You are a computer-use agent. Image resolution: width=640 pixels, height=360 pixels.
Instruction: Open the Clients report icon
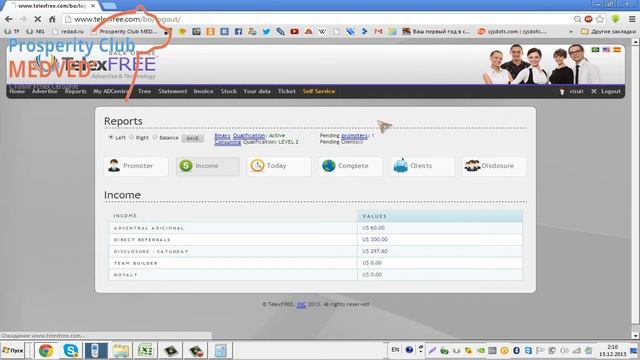(x=400, y=166)
